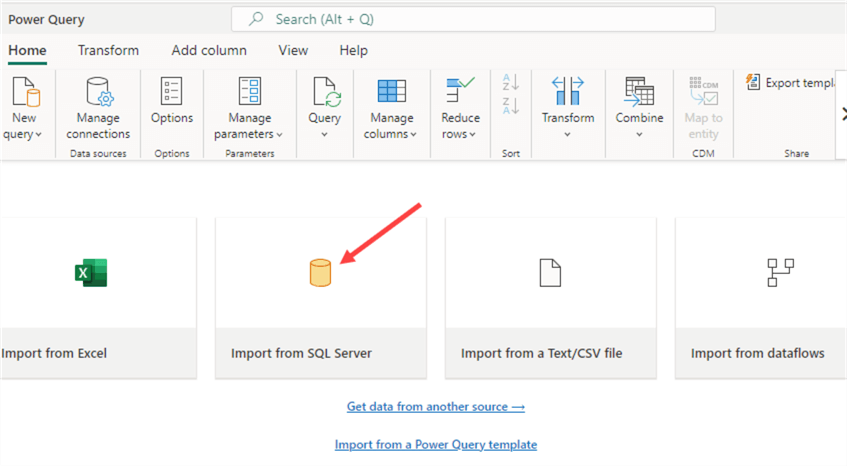Click the Excel icon in import tile

(91, 273)
